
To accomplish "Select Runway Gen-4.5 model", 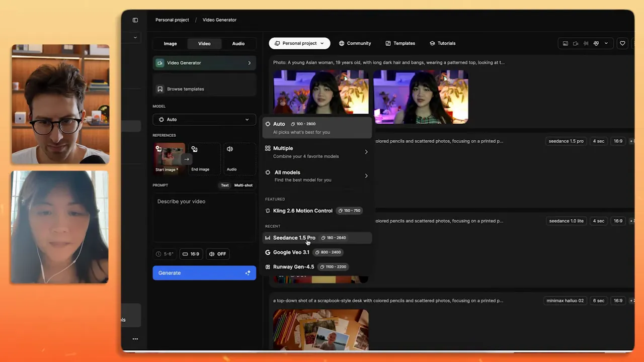I will tap(317, 267).
